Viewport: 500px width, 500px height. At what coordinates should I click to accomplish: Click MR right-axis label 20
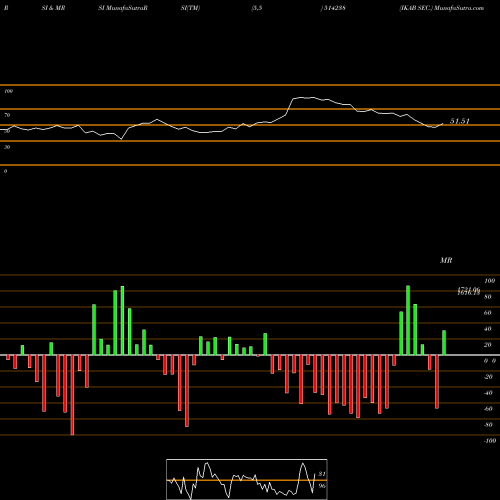(488, 345)
